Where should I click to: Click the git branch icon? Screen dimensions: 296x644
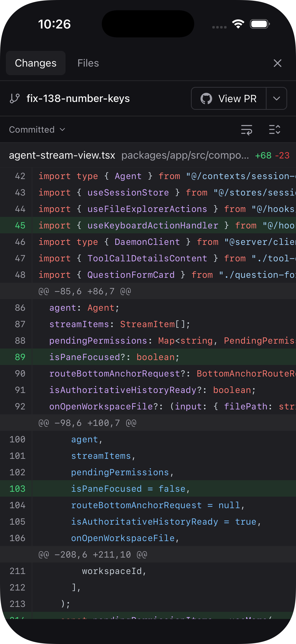click(15, 98)
